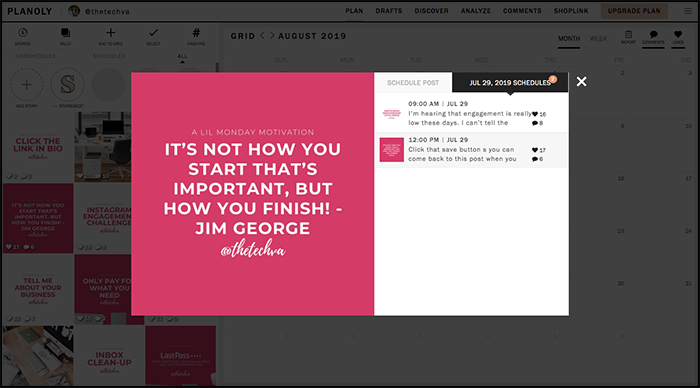Open the Inbox Clean-Up post
Screen dimensions: 700x388
[109, 355]
